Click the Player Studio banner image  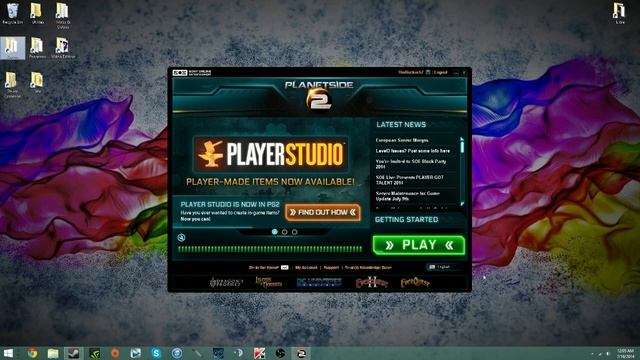(x=270, y=154)
